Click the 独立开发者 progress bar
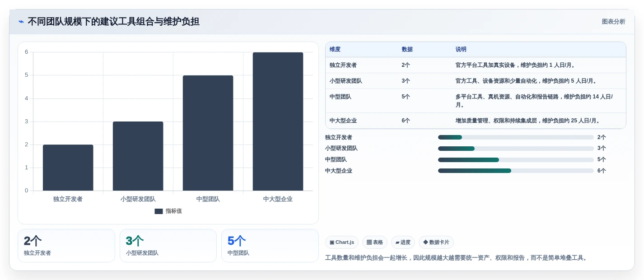The image size is (644, 280). click(x=516, y=137)
